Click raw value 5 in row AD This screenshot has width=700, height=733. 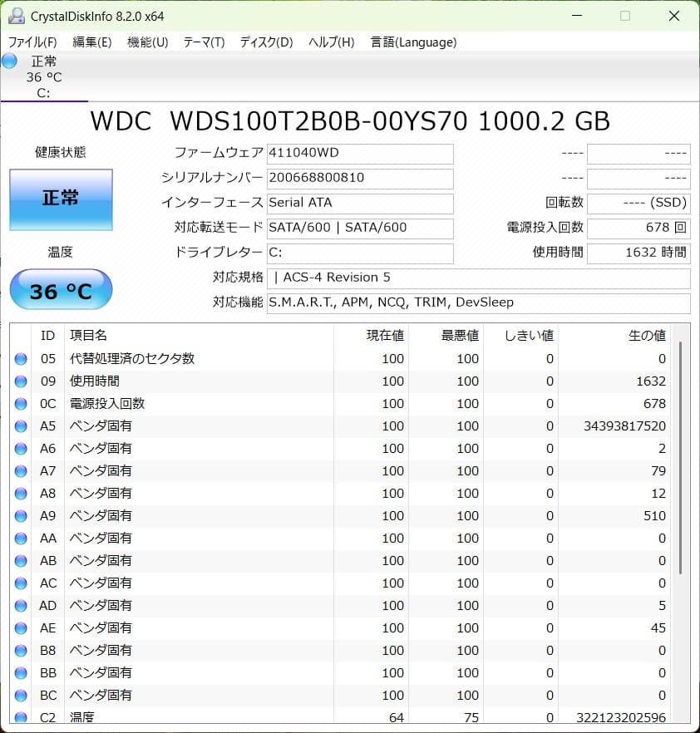point(662,606)
